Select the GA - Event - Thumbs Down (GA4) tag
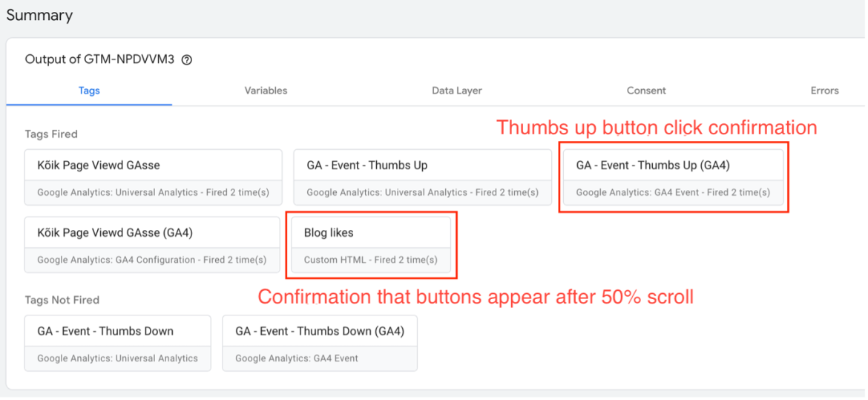This screenshot has height=400, width=868. tap(320, 343)
